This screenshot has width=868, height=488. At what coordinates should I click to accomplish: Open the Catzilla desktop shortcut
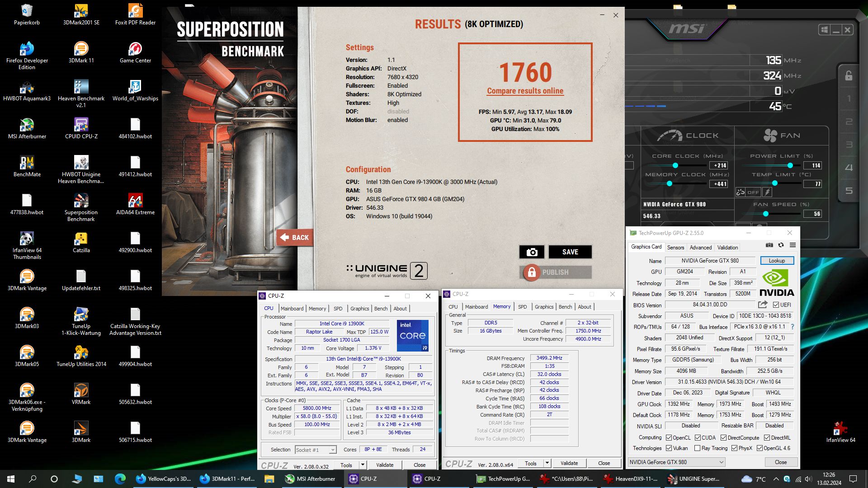81,242
